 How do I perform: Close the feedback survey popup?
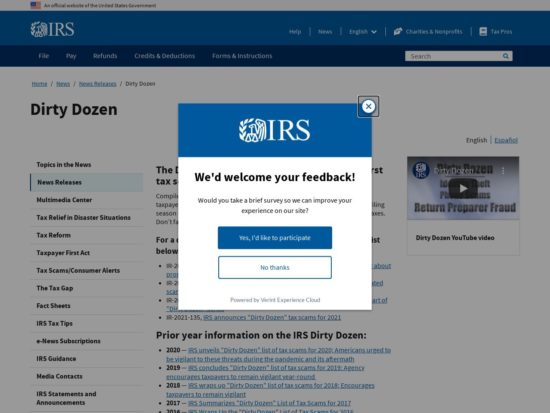click(368, 106)
